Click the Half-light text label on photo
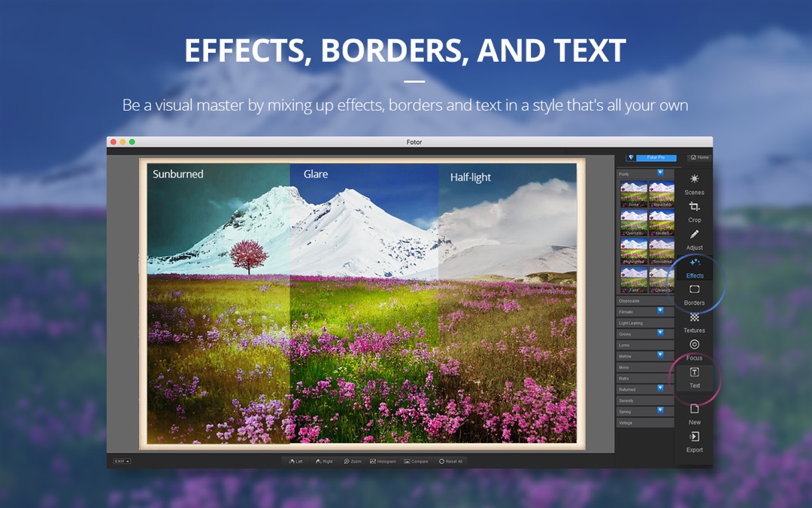812x508 pixels. (x=470, y=178)
